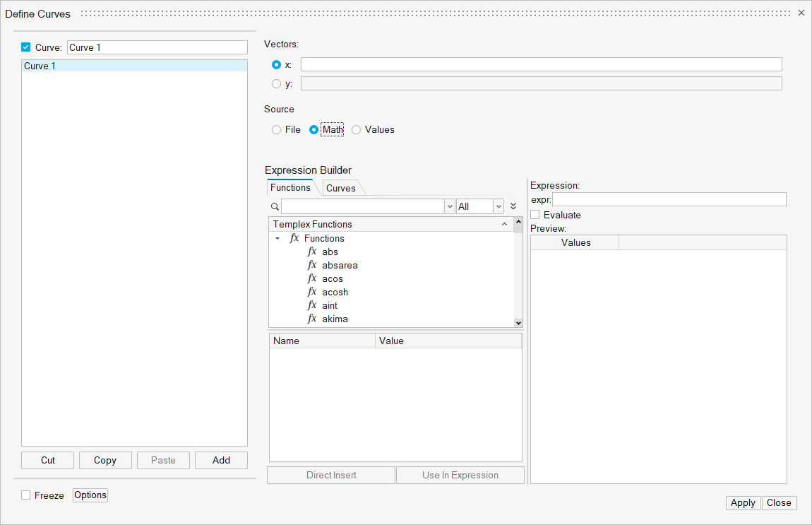Choose the acos function
Image resolution: width=812 pixels, height=525 pixels.
pos(332,279)
